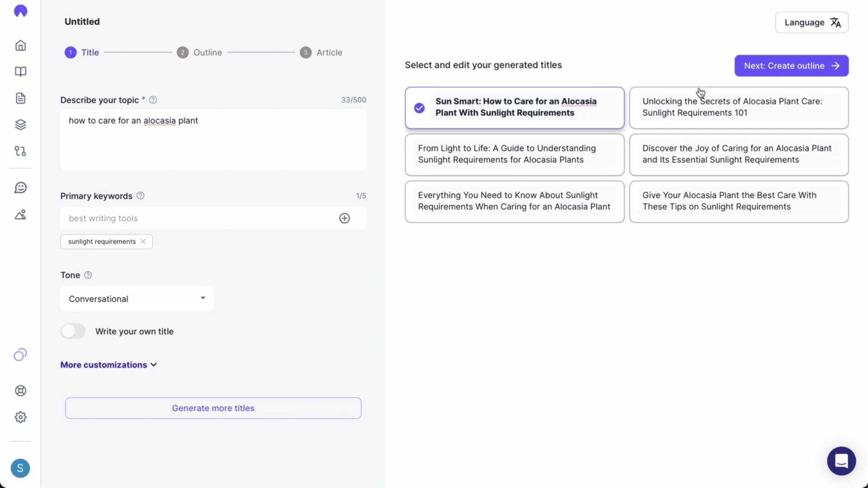Click the help icon beside Tone
This screenshot has width=868, height=488.
tap(88, 275)
